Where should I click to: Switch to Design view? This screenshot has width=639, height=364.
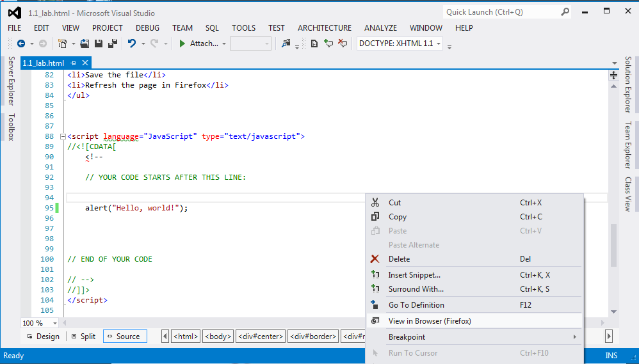click(42, 336)
